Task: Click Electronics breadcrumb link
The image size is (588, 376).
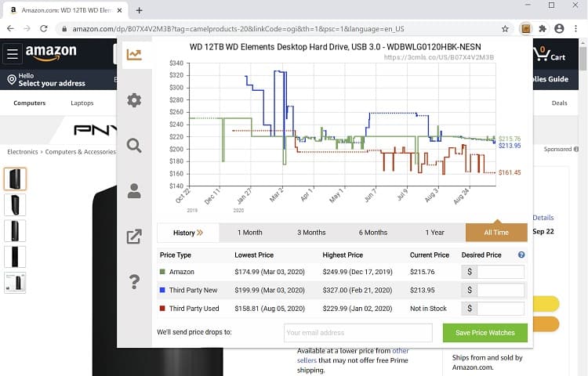Action: pos(23,152)
